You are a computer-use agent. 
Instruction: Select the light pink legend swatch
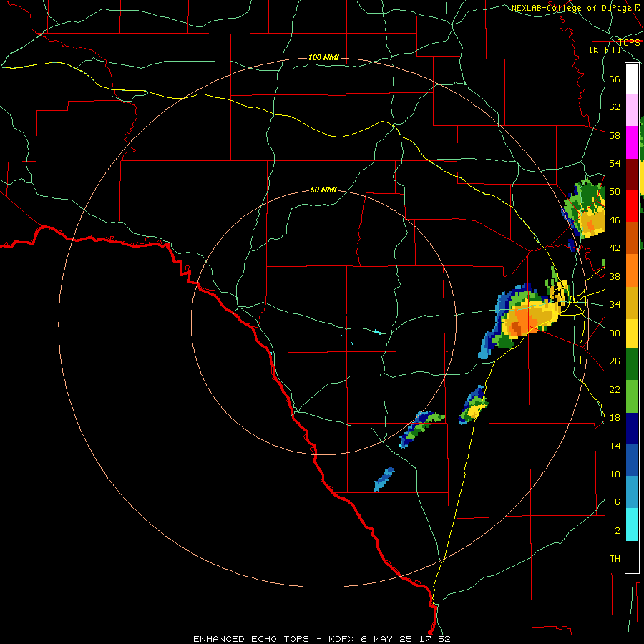click(632, 110)
